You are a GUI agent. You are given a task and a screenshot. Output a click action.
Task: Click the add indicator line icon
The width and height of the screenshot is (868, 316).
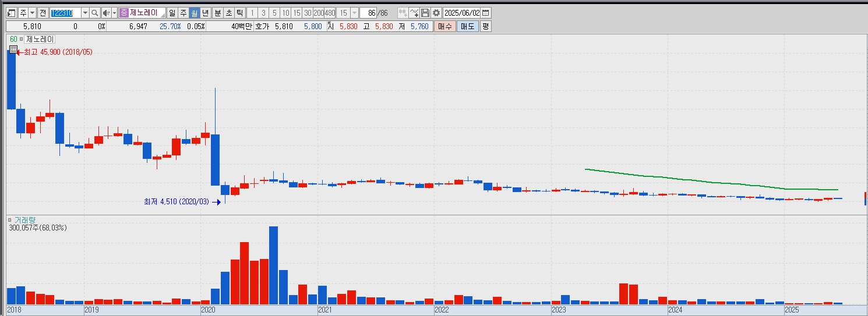(414, 13)
